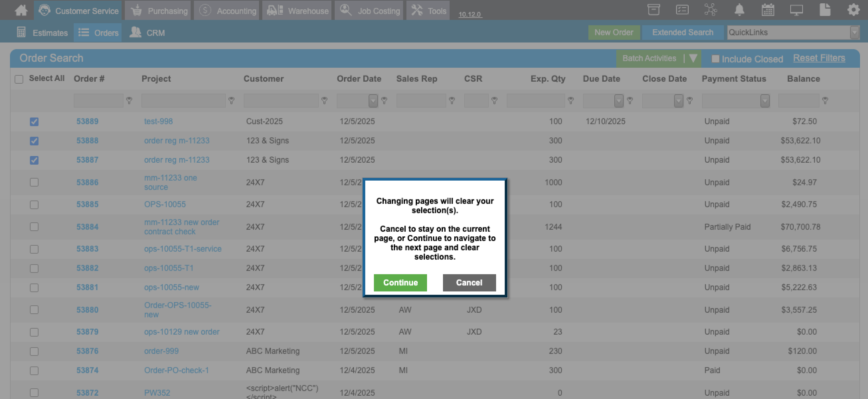Apply the Due Date filter funnel
The width and height of the screenshot is (868, 399).
pos(630,100)
